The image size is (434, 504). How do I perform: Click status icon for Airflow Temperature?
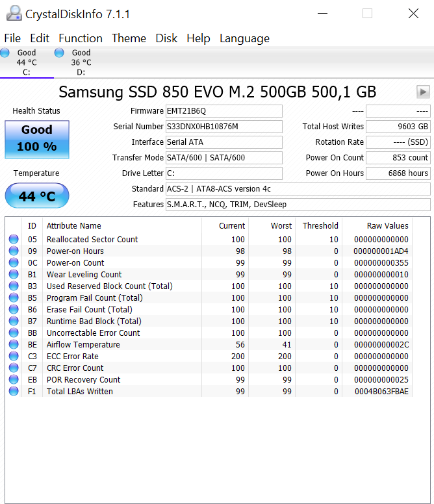pos(14,344)
